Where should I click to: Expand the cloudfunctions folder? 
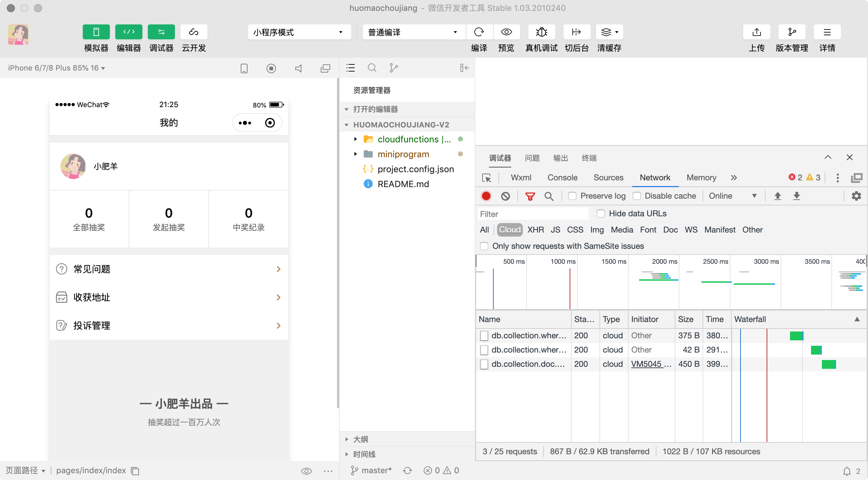point(355,139)
